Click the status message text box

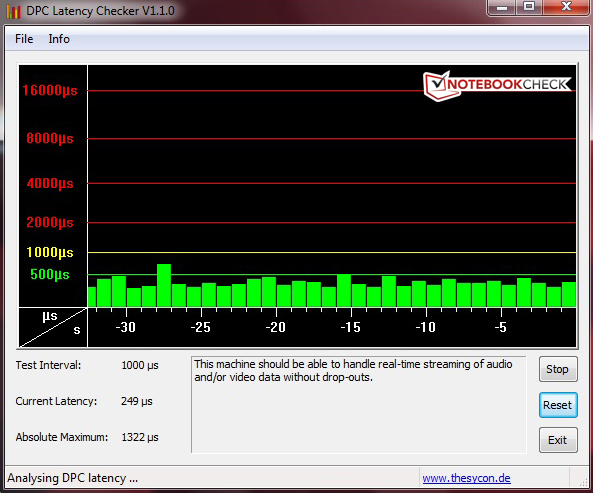pyautogui.click(x=359, y=405)
